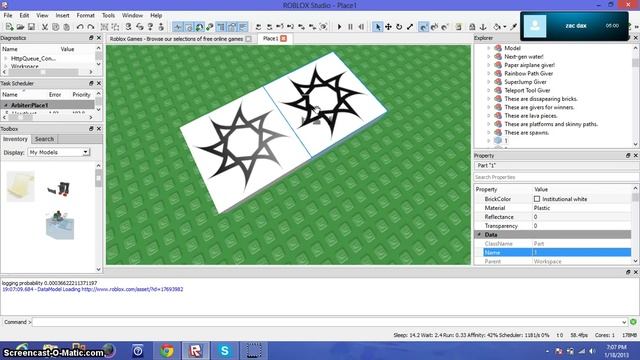Open the Format menu

point(85,16)
